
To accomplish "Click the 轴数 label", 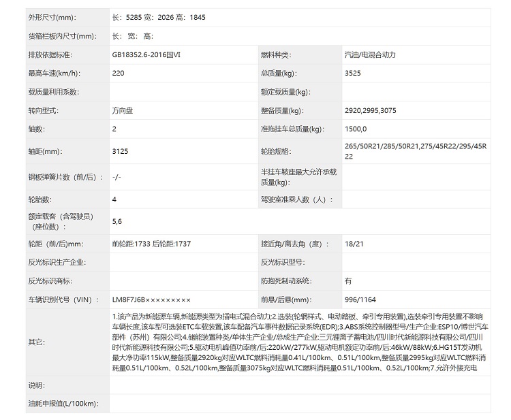I will [37, 129].
